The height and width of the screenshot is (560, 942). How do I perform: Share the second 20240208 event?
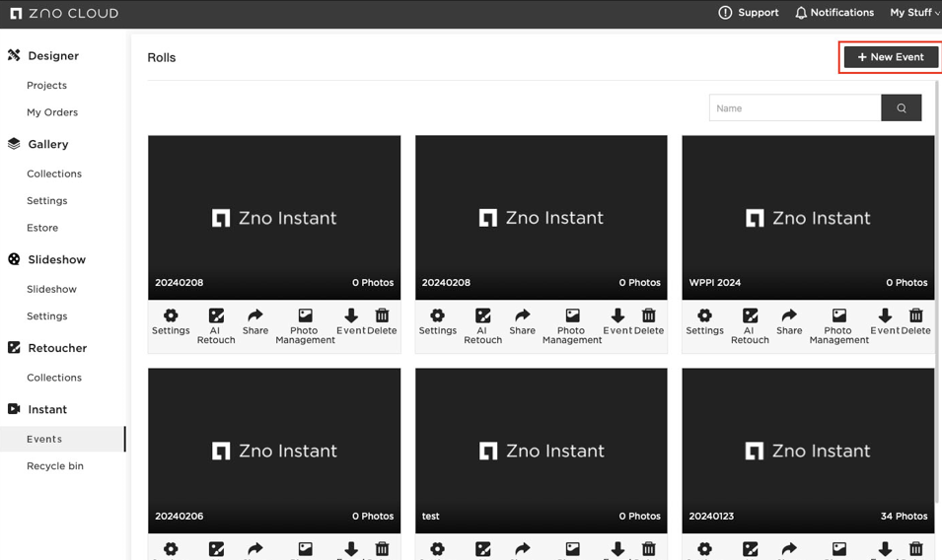522,322
